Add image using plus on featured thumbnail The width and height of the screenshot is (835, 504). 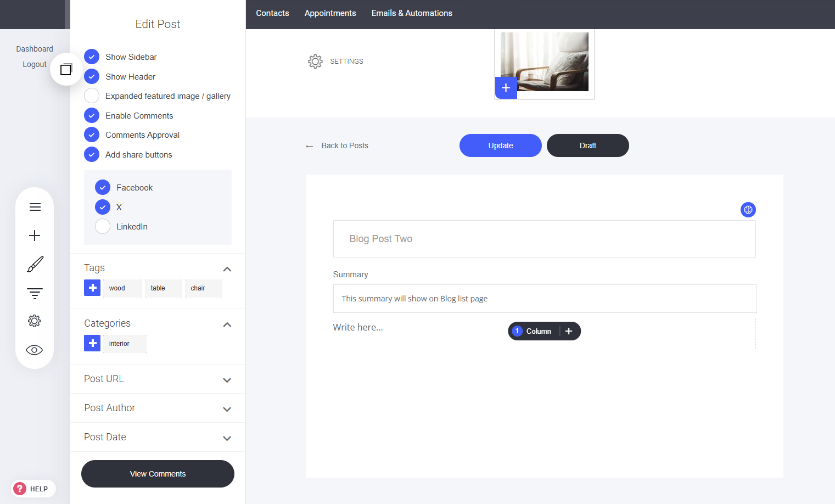tap(506, 88)
